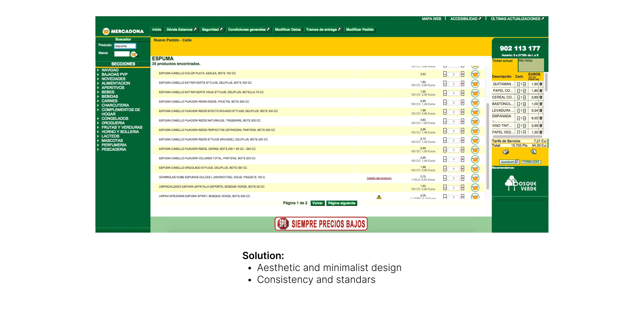
Task: Click the Mercadona logo
Action: pyautogui.click(x=123, y=31)
